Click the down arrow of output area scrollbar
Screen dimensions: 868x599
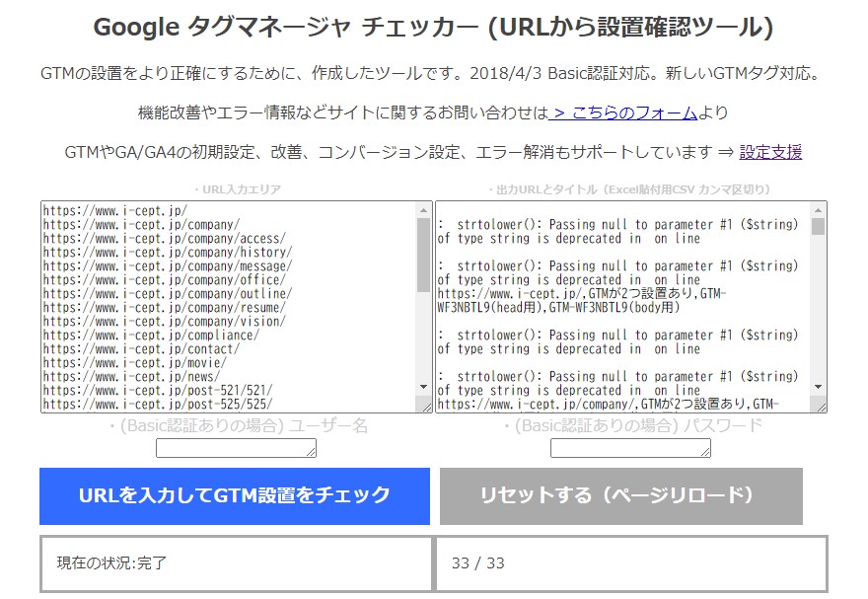coord(818,386)
